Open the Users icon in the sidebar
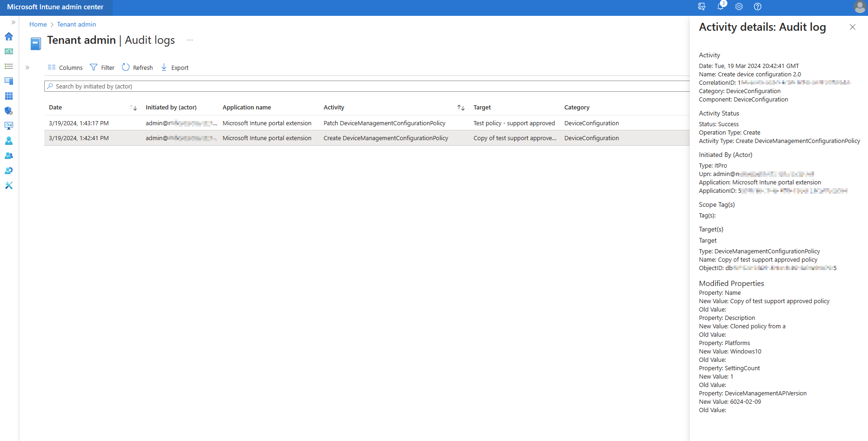Viewport: 868px width, 441px height. pos(9,141)
